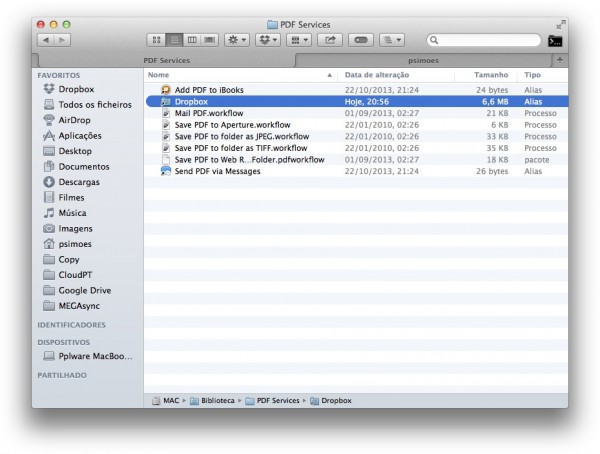Sort by the Nome column header
Image resolution: width=600 pixels, height=454 pixels.
point(241,75)
